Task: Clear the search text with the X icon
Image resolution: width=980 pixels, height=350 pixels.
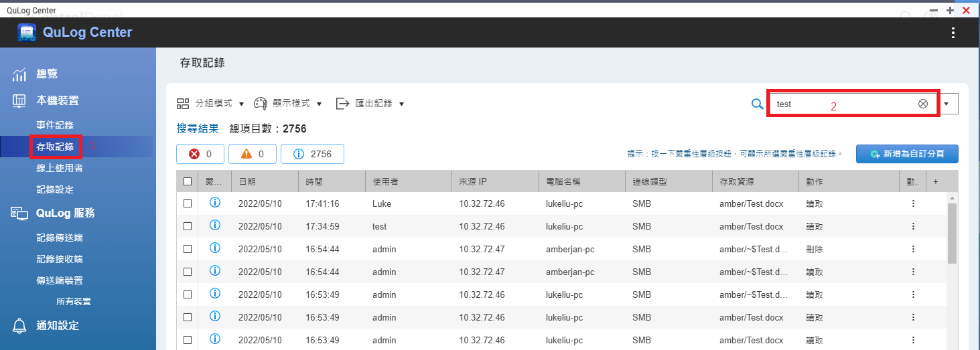Action: 923,104
